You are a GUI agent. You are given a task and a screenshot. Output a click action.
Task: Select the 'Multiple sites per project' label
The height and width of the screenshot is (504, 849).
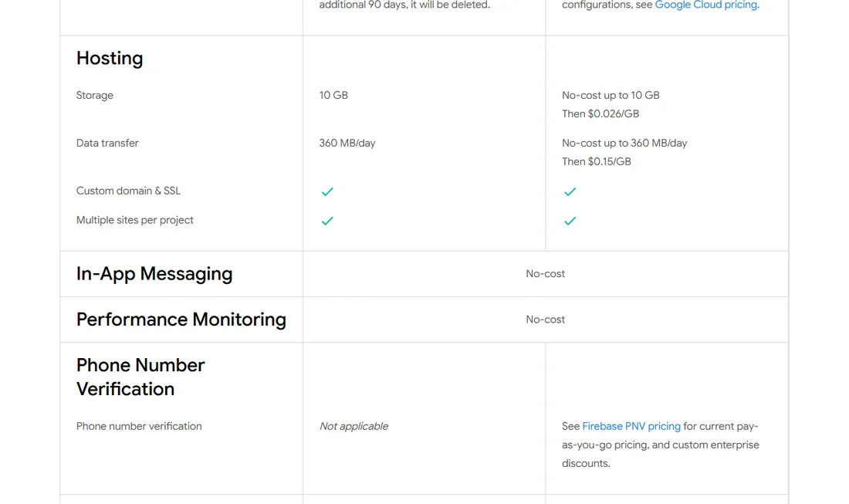coord(135,220)
